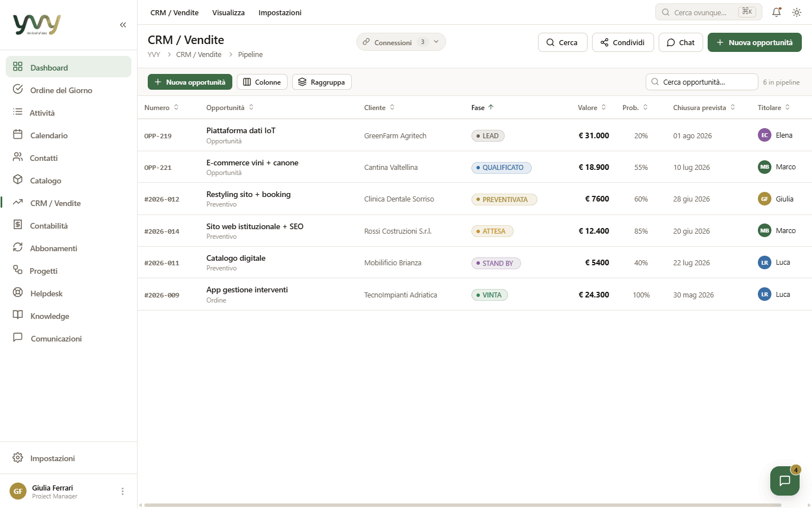This screenshot has width=812, height=508.
Task: Click the PREVENTIVATA phase badge
Action: coord(504,199)
